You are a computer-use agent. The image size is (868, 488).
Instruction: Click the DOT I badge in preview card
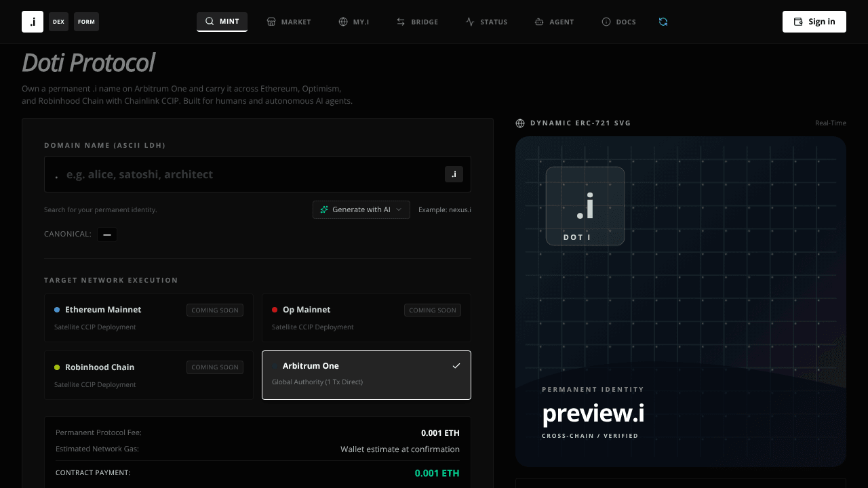click(585, 206)
